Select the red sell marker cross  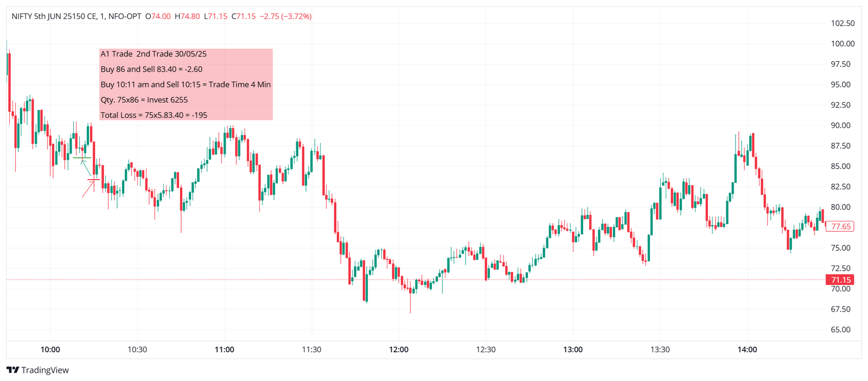point(94,180)
